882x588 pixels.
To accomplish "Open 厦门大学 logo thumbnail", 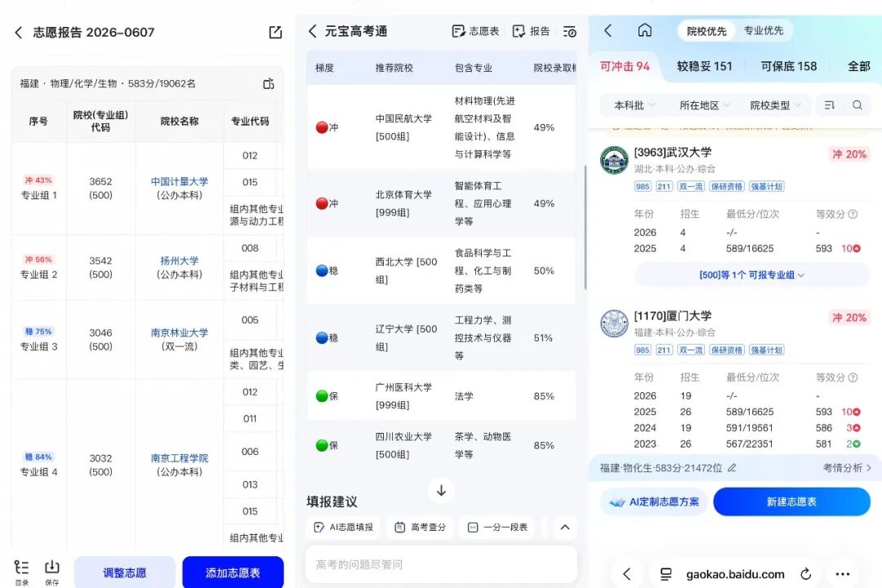I will coord(613,323).
